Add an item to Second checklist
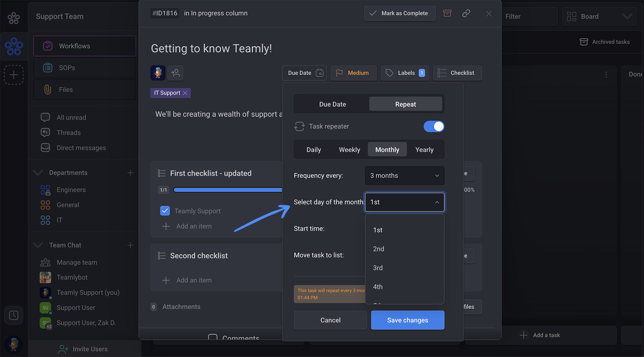644x357 pixels. pyautogui.click(x=187, y=281)
